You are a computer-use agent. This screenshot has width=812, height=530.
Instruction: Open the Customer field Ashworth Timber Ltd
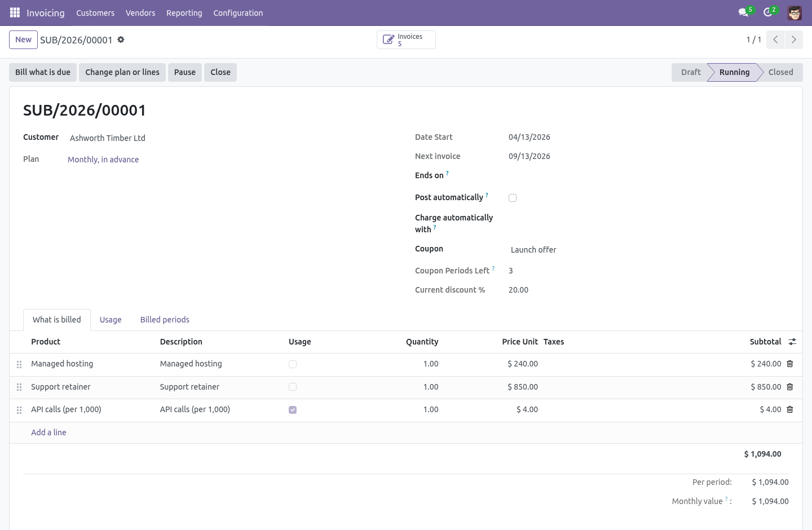coord(108,138)
